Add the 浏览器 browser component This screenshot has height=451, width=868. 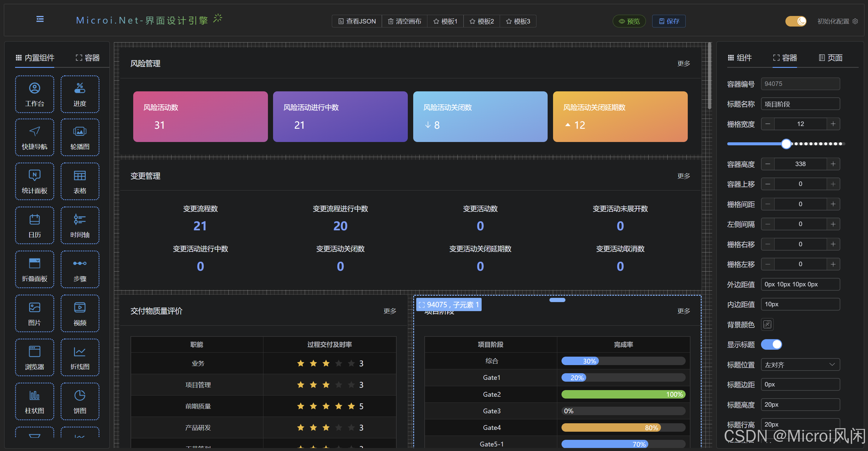(34, 357)
